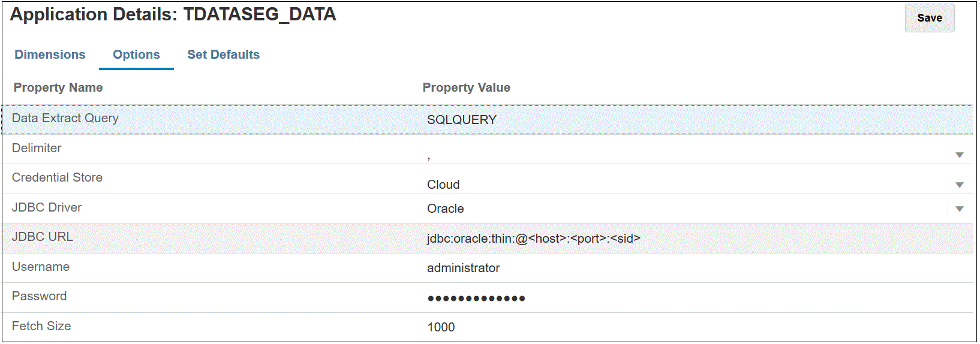The image size is (980, 344).
Task: Click the Fetch Size value 1000
Action: 441,327
